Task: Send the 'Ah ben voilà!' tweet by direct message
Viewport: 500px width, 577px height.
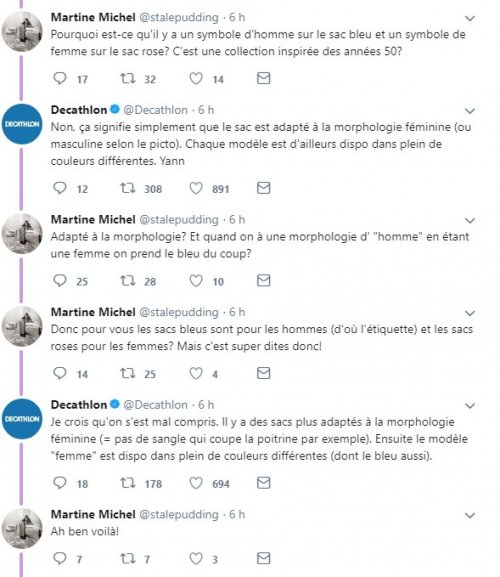Action: tap(263, 558)
